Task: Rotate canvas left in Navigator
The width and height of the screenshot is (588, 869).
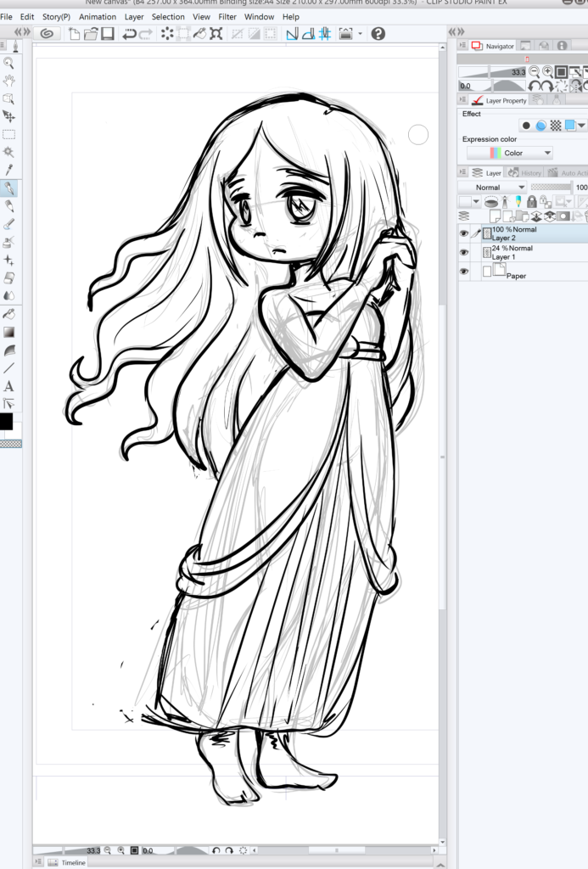Action: (535, 86)
